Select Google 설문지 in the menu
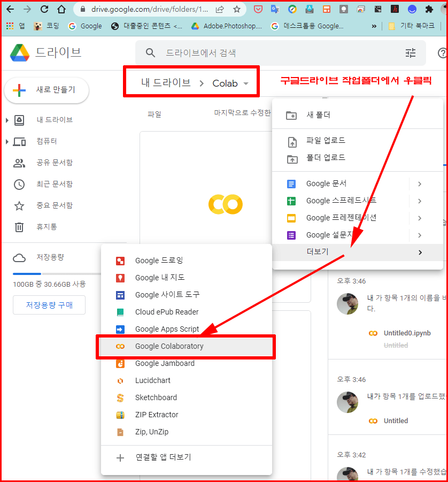 tap(341, 235)
